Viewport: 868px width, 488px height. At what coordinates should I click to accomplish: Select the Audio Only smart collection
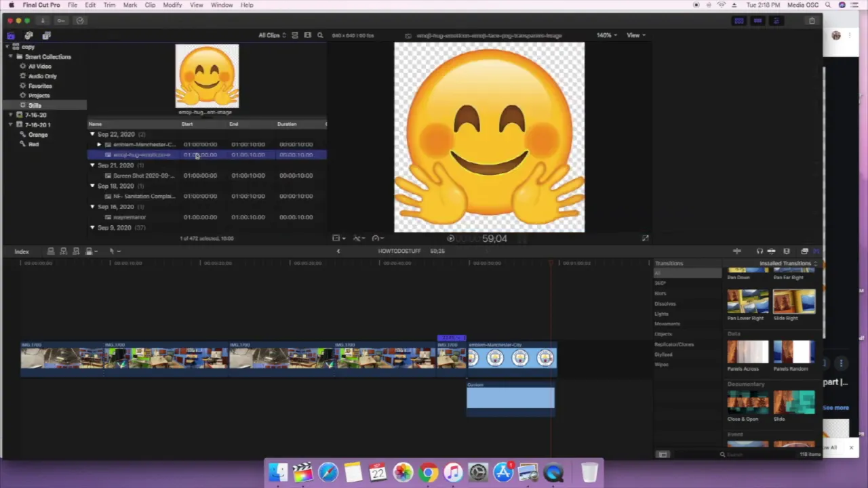pyautogui.click(x=42, y=76)
